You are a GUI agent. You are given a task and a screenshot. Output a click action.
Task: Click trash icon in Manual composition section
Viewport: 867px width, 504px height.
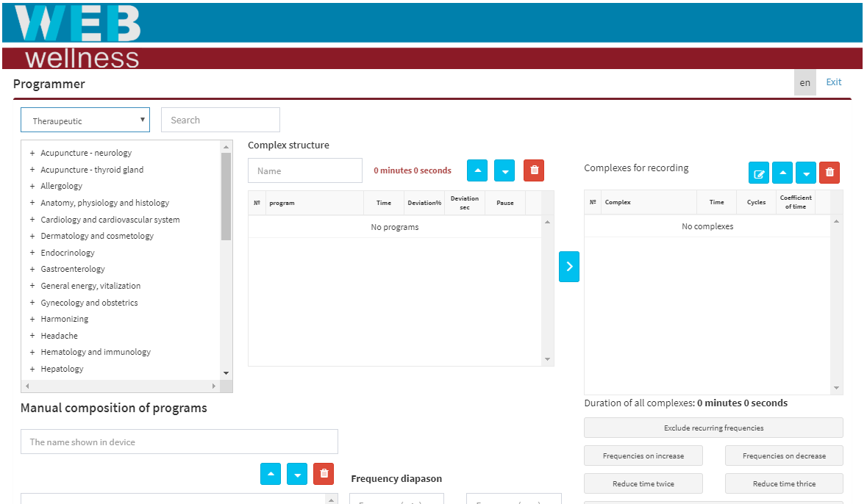(324, 474)
